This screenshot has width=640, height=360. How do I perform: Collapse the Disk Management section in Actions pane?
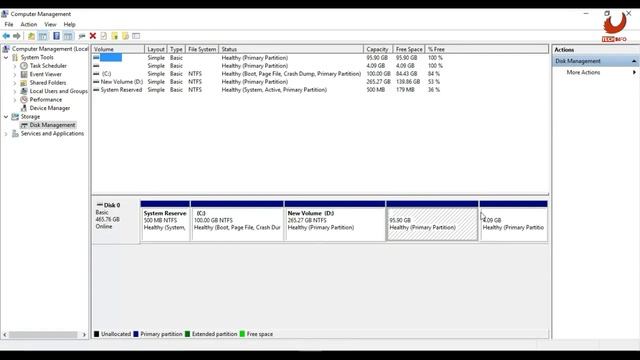[634, 61]
